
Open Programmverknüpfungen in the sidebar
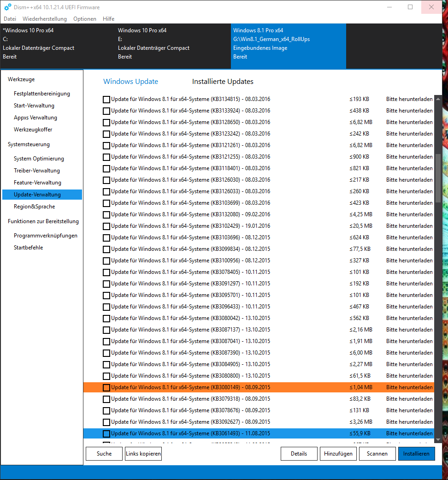click(x=46, y=236)
